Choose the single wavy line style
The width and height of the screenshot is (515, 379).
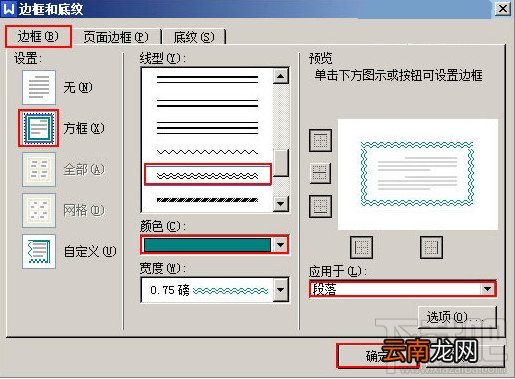[x=207, y=153]
